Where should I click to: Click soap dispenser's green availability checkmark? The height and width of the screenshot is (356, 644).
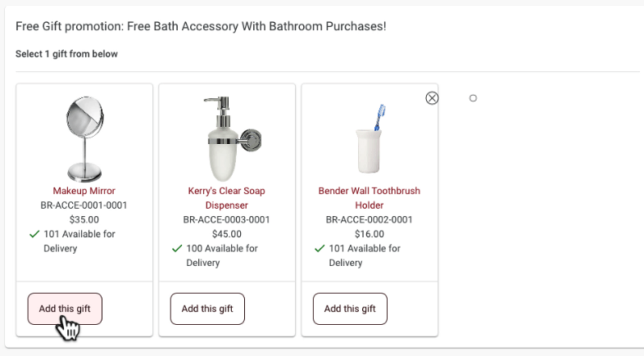pos(177,249)
